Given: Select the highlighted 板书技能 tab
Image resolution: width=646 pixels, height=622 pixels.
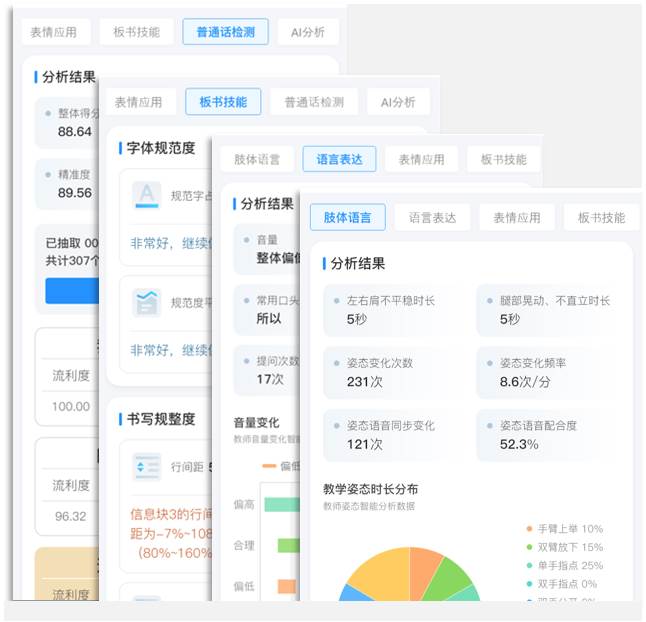Looking at the screenshot, I should click(222, 101).
